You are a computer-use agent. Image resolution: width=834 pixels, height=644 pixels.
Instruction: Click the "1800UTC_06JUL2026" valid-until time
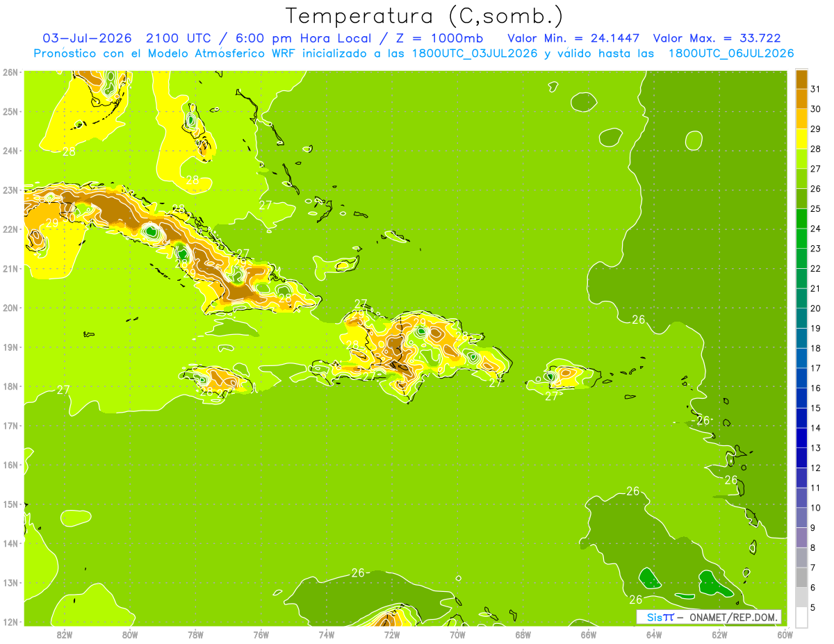[731, 53]
